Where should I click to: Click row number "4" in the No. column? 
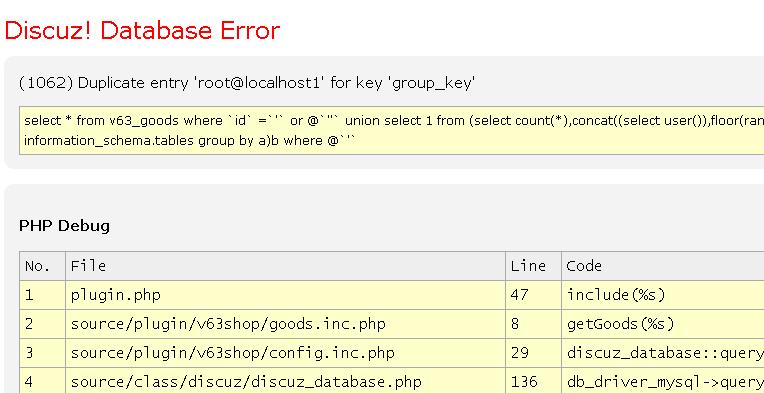(x=42, y=381)
